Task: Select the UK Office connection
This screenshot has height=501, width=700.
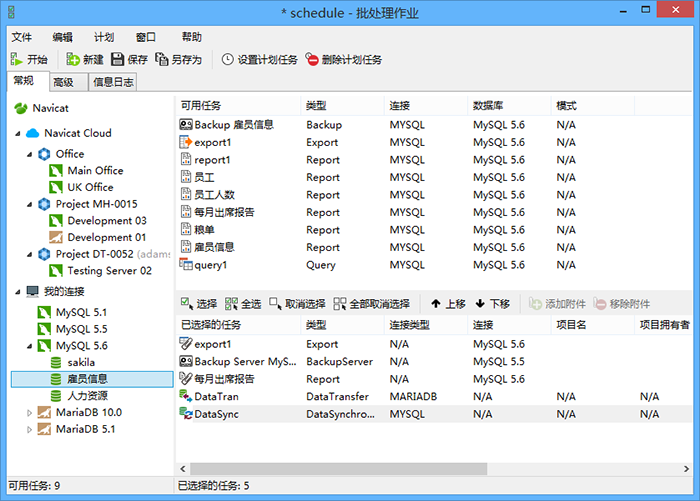Action: pos(90,187)
